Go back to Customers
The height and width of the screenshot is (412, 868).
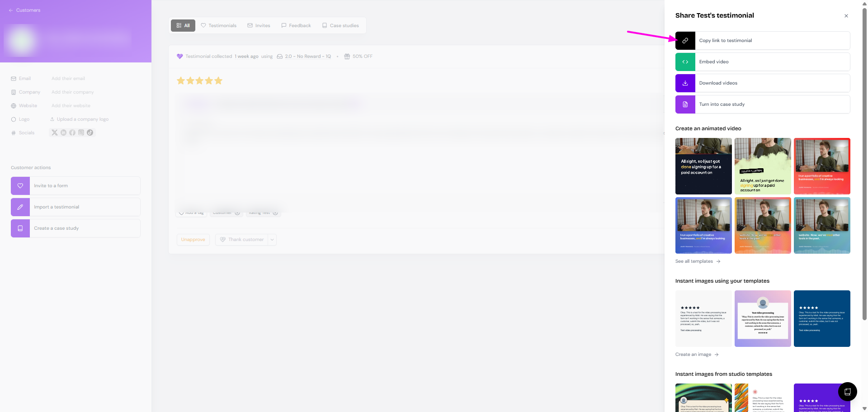point(24,10)
